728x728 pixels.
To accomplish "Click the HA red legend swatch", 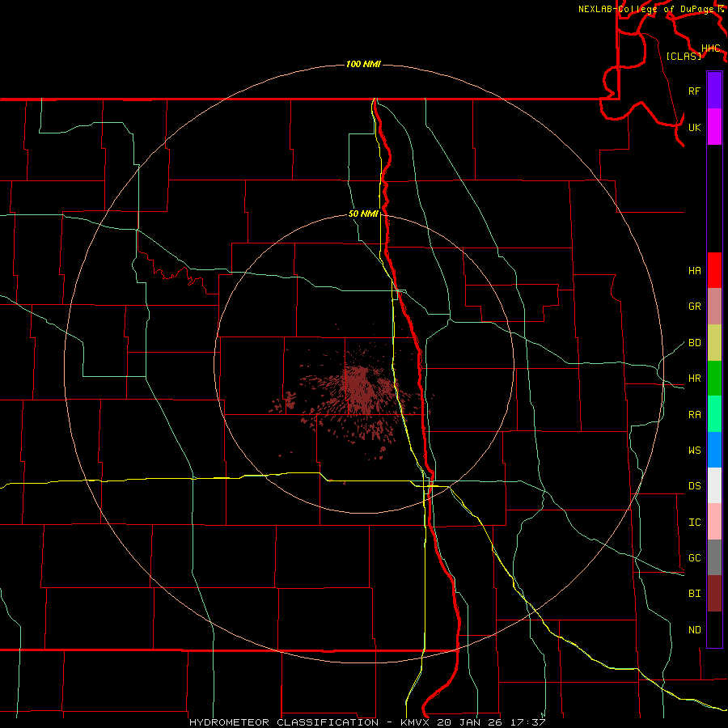I will coord(714,270).
